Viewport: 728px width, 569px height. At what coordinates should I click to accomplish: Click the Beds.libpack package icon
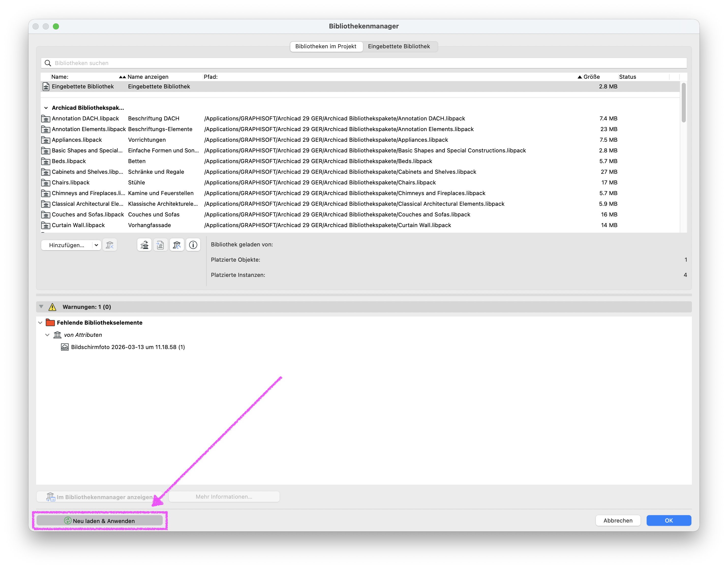46,161
